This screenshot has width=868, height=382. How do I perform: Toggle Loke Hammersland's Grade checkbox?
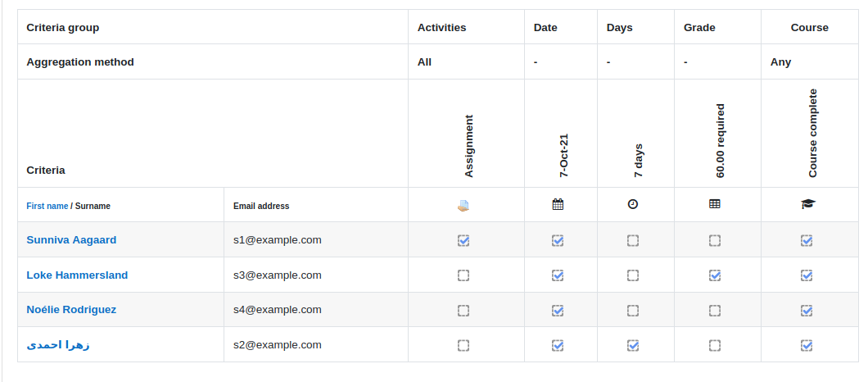[715, 275]
